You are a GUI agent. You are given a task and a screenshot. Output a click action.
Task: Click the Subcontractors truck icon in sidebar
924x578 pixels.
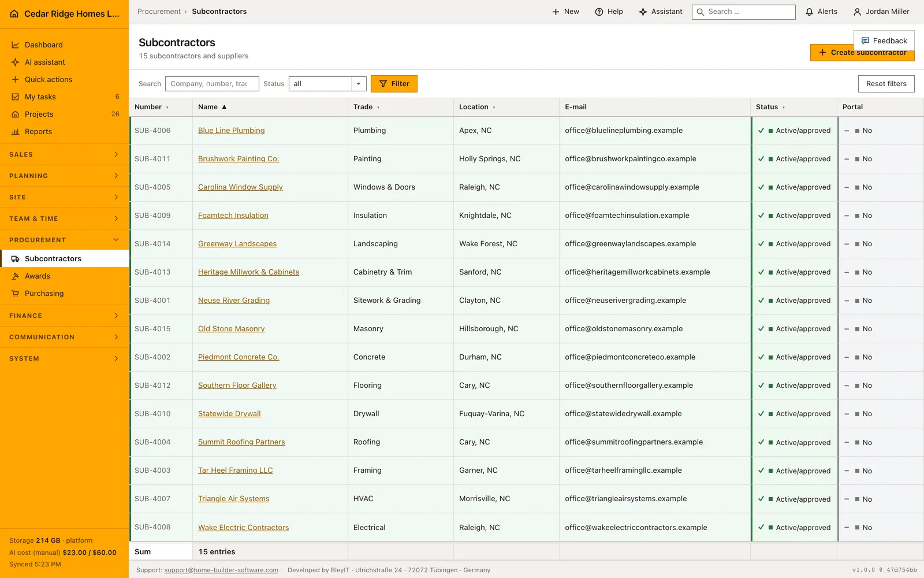click(16, 259)
